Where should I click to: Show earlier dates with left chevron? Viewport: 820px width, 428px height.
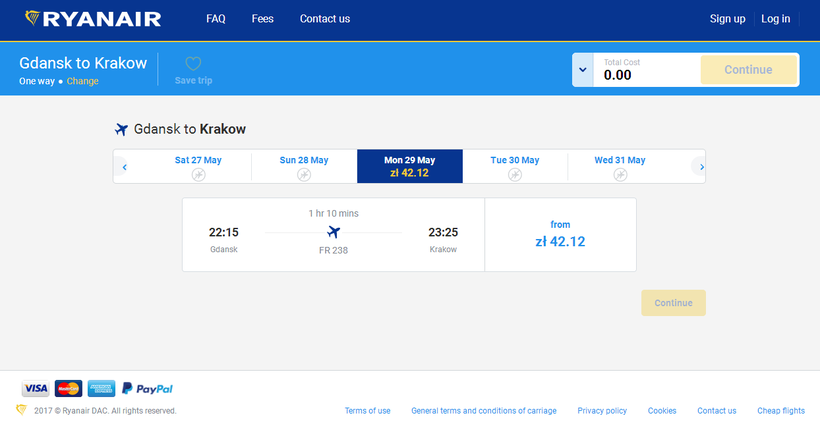(124, 167)
